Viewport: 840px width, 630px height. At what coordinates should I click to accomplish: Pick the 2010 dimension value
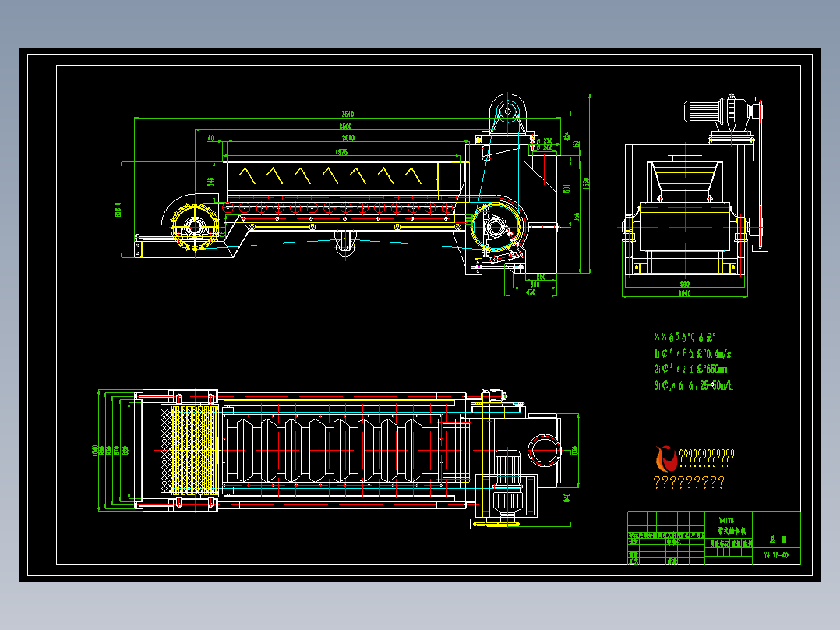[x=348, y=138]
